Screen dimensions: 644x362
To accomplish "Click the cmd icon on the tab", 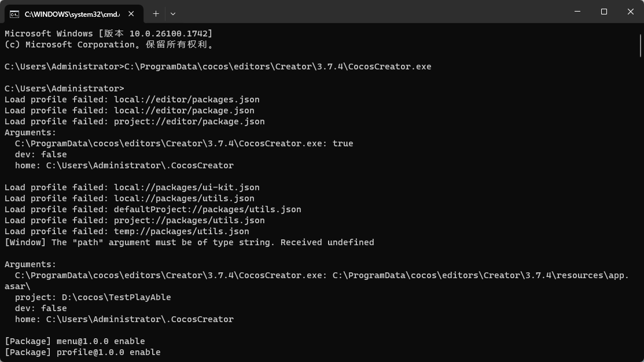I will 14,13.
